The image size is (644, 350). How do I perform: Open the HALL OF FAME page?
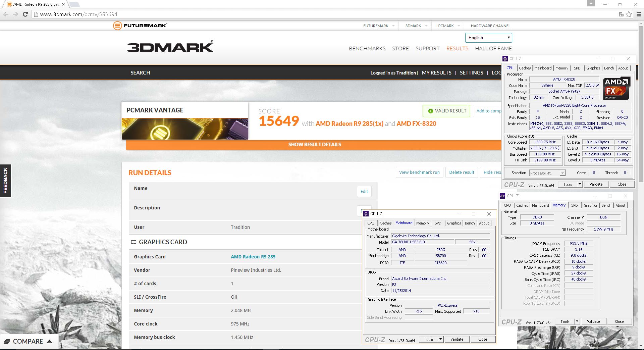click(493, 49)
